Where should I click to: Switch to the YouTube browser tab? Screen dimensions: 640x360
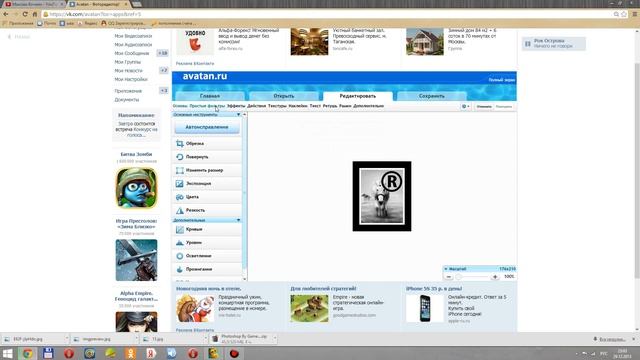pos(33,4)
